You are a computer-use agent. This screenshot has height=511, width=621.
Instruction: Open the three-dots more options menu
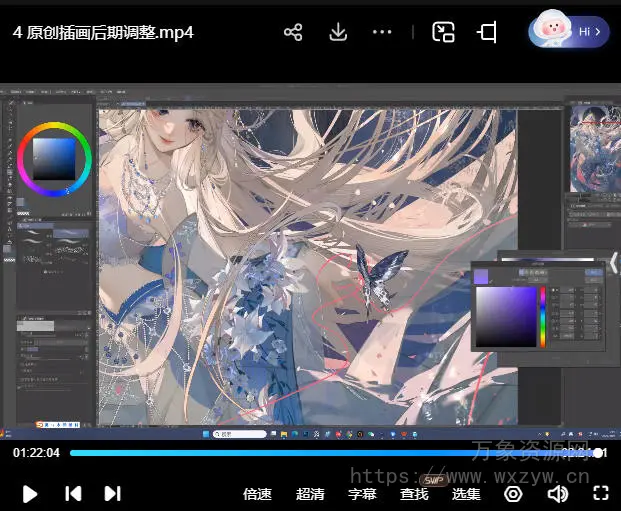(382, 32)
